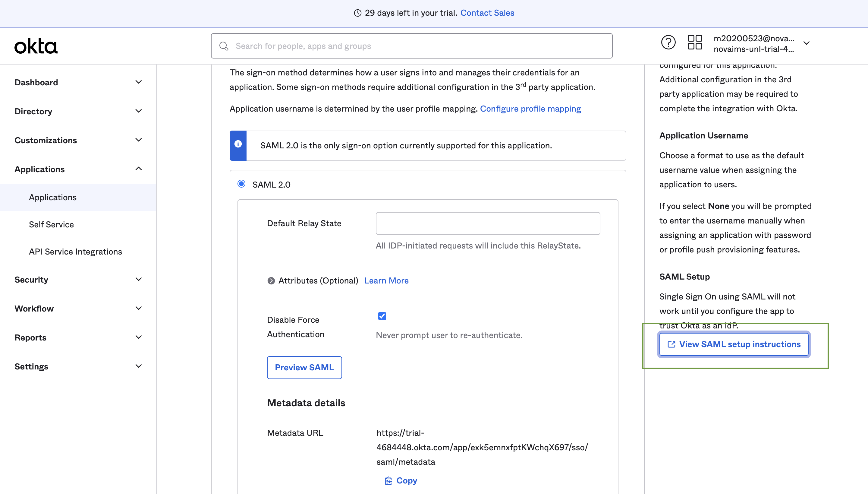Click the Preview SAML button

(304, 367)
